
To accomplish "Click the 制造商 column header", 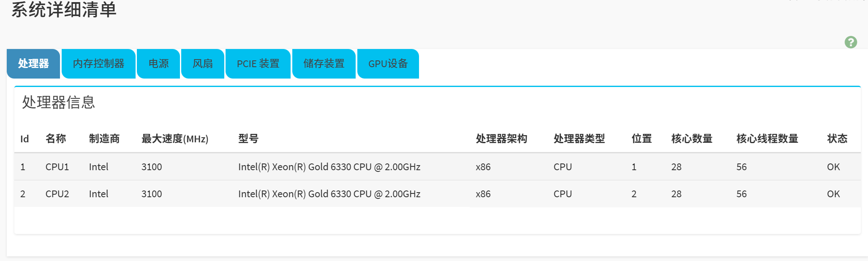I will pyautogui.click(x=104, y=139).
